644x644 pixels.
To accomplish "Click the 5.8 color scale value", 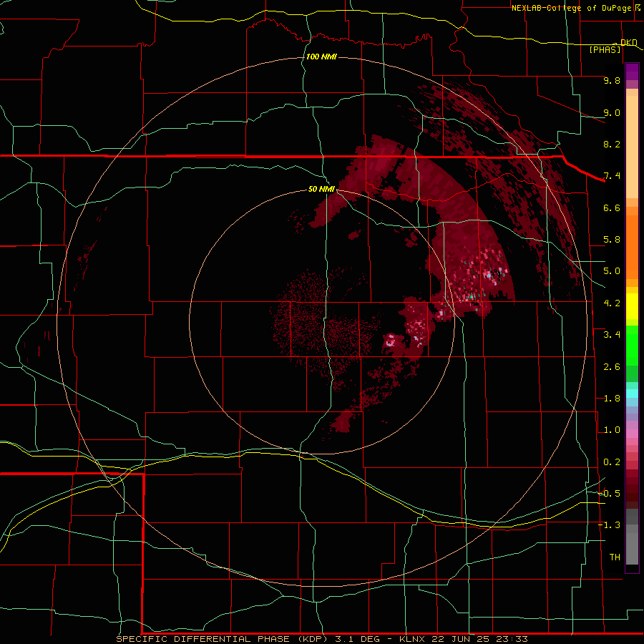I will pos(612,240).
